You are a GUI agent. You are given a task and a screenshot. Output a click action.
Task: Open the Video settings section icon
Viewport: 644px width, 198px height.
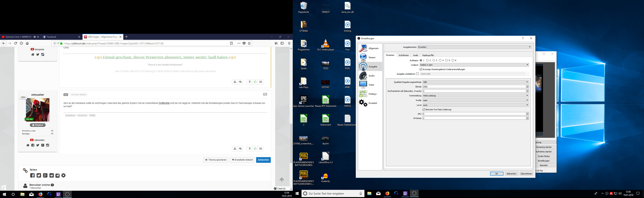pos(363,85)
